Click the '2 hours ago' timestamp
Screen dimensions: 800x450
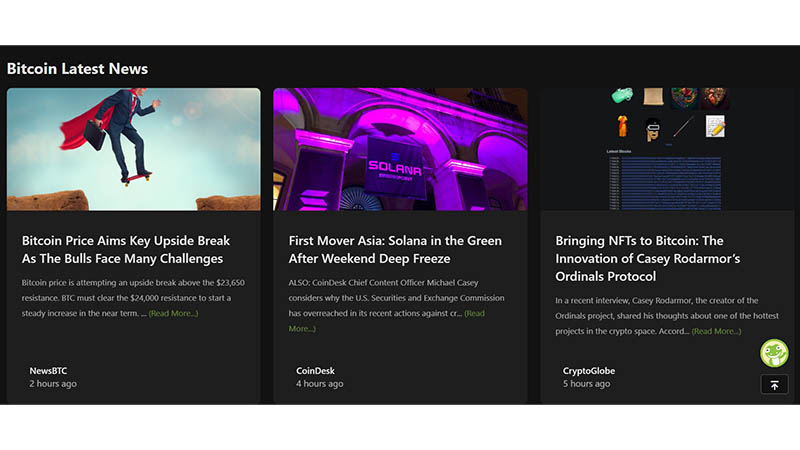pyautogui.click(x=53, y=384)
